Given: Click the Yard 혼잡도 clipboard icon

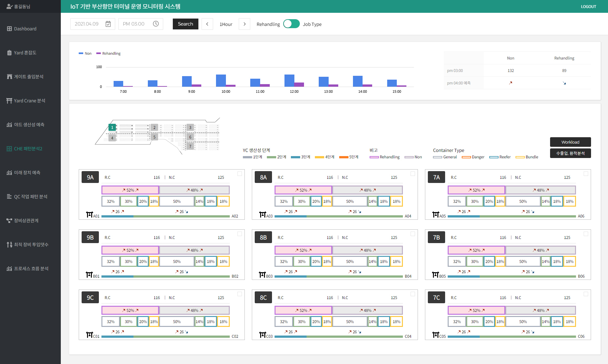Looking at the screenshot, I should 9,53.
